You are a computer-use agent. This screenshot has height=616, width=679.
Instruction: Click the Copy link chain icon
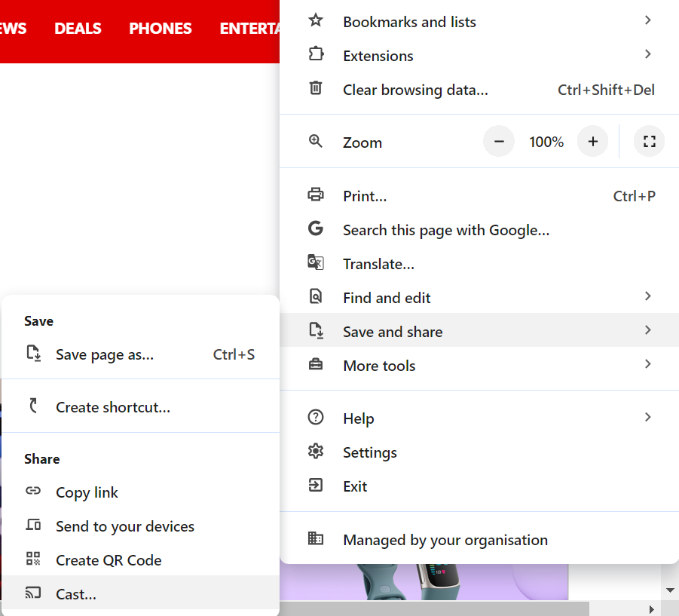coord(33,490)
